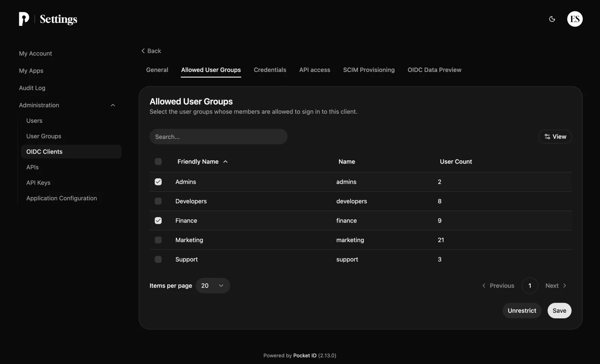Select OIDC Clients in sidebar
This screenshot has width=600, height=364.
pos(71,152)
